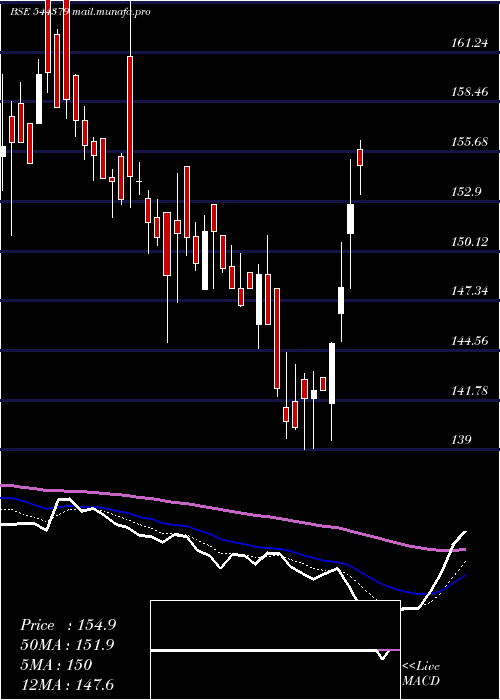
Task: Select the 141.78 price axis label
Action: pyautogui.click(x=470, y=391)
